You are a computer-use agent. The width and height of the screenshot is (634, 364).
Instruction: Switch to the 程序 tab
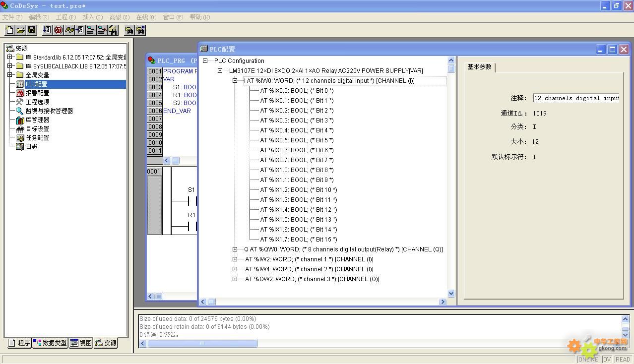coord(19,343)
